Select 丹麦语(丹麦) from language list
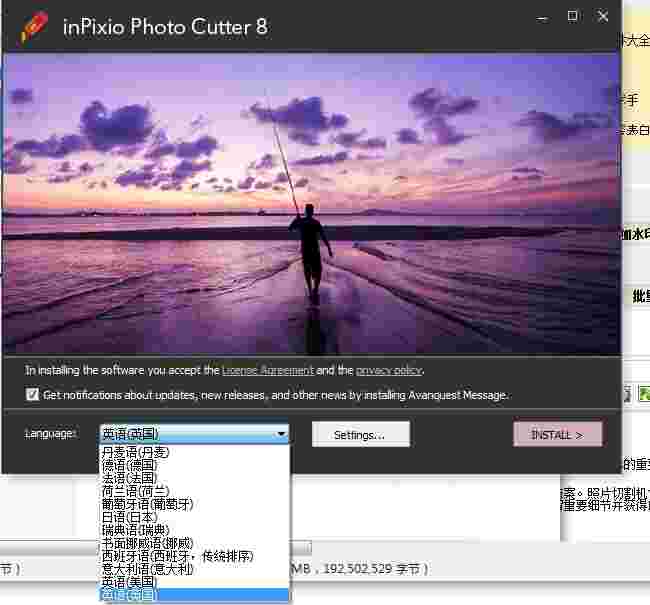 [x=194, y=452]
